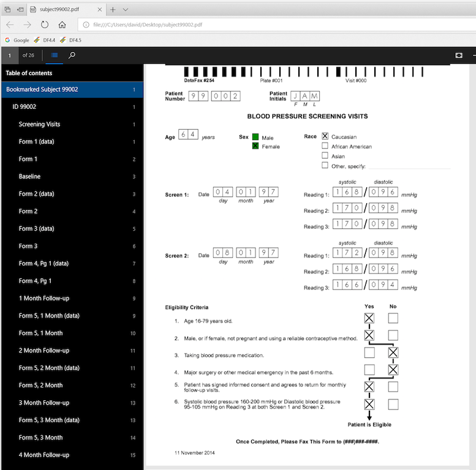
Task: Expand the tab preview chevron
Action: [x=125, y=9]
